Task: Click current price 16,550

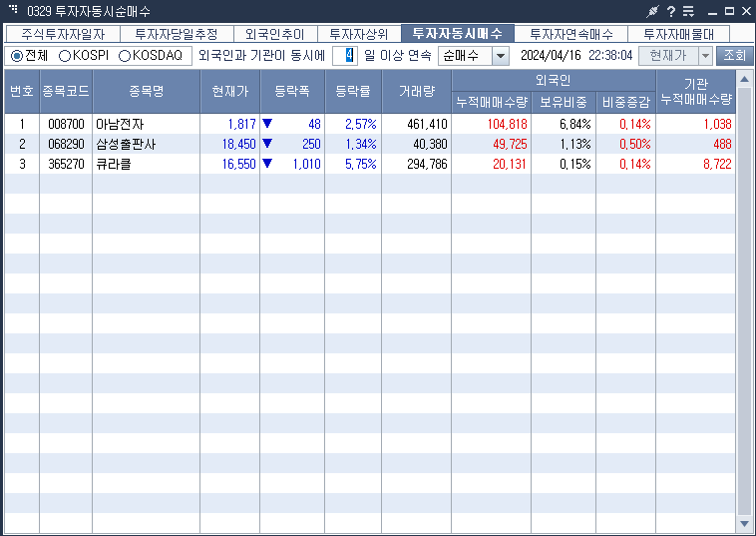Action: point(239,164)
